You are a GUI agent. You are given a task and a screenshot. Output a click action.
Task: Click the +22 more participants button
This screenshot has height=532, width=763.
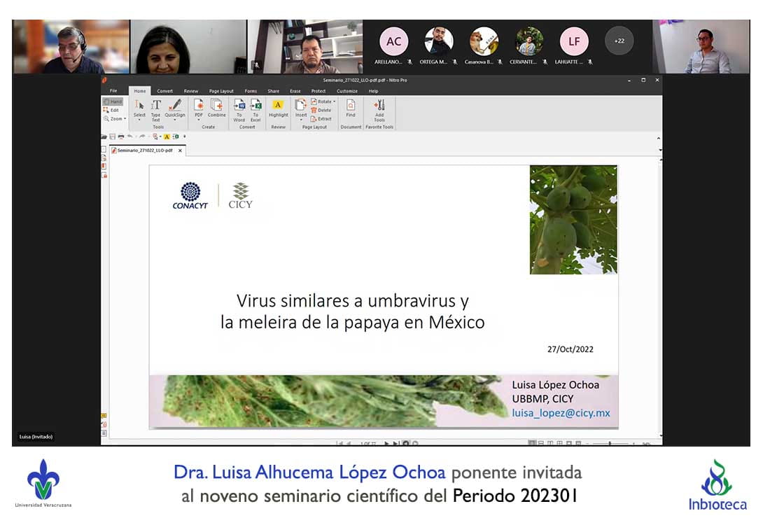[x=619, y=41]
